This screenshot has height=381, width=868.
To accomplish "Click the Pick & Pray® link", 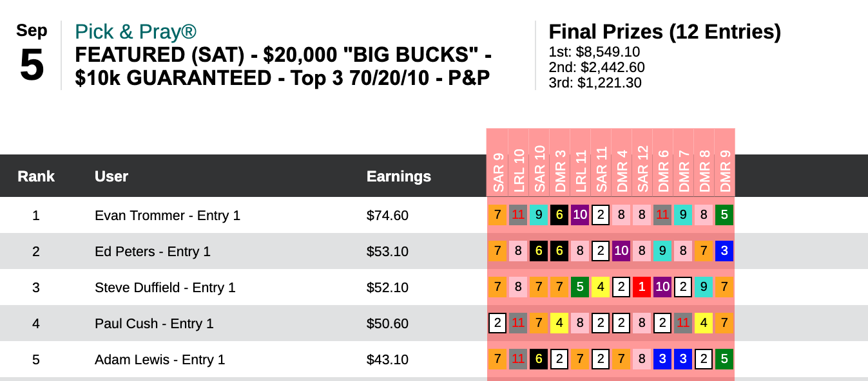I will click(x=135, y=32).
